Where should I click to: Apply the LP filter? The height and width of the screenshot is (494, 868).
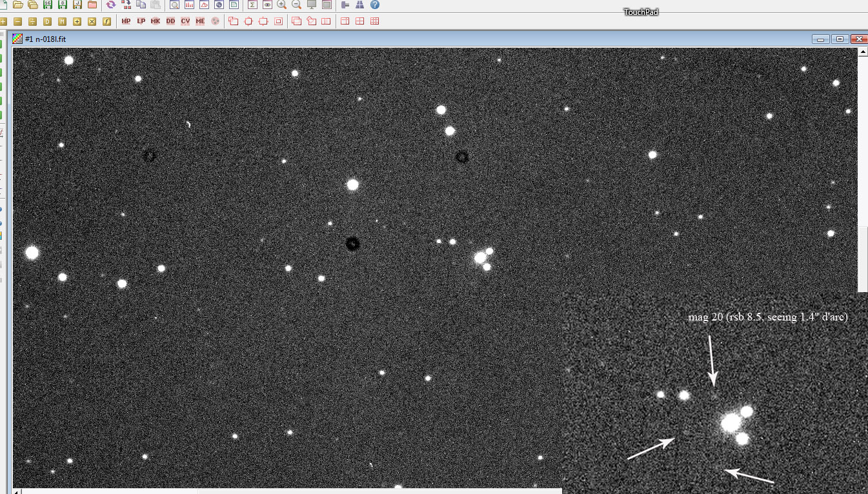141,21
